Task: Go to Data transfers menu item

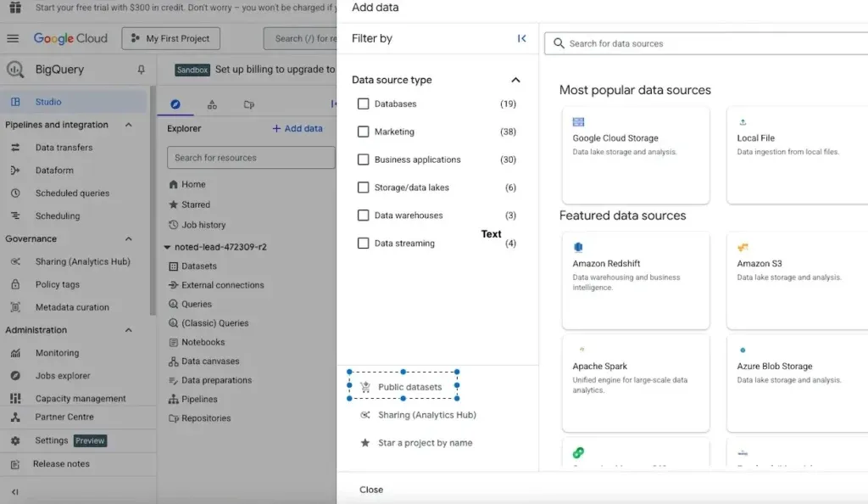Action: click(x=64, y=148)
